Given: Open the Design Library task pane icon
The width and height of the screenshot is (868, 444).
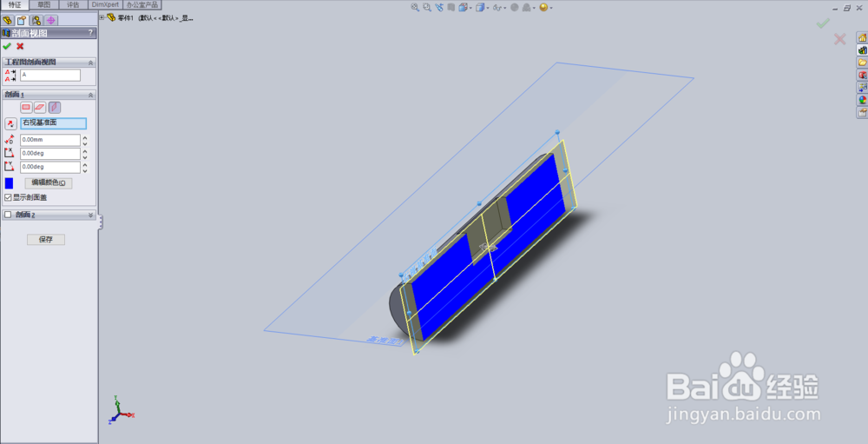Looking at the screenshot, I should pyautogui.click(x=862, y=50).
